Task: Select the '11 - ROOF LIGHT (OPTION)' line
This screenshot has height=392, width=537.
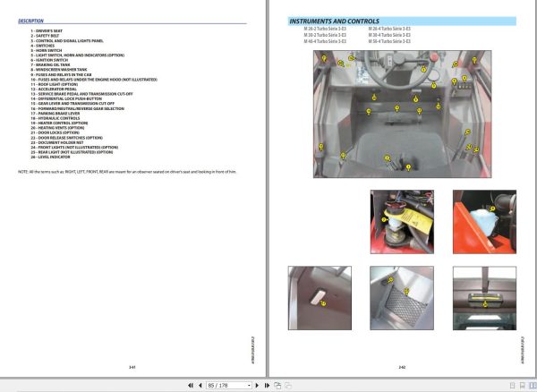Action: 55,84
